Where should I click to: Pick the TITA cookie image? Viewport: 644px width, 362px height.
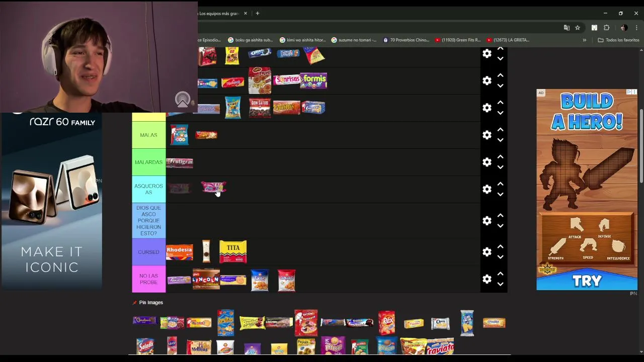tap(233, 252)
